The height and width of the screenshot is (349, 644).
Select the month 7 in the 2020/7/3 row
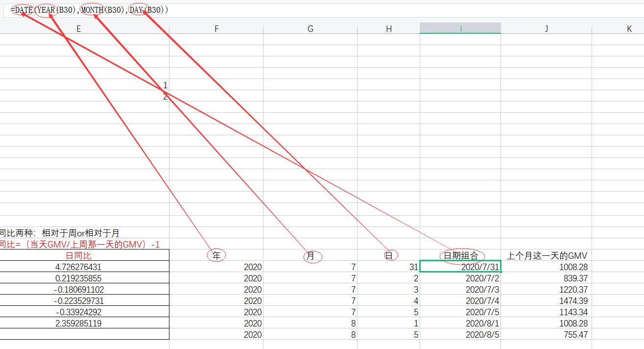(x=310, y=290)
